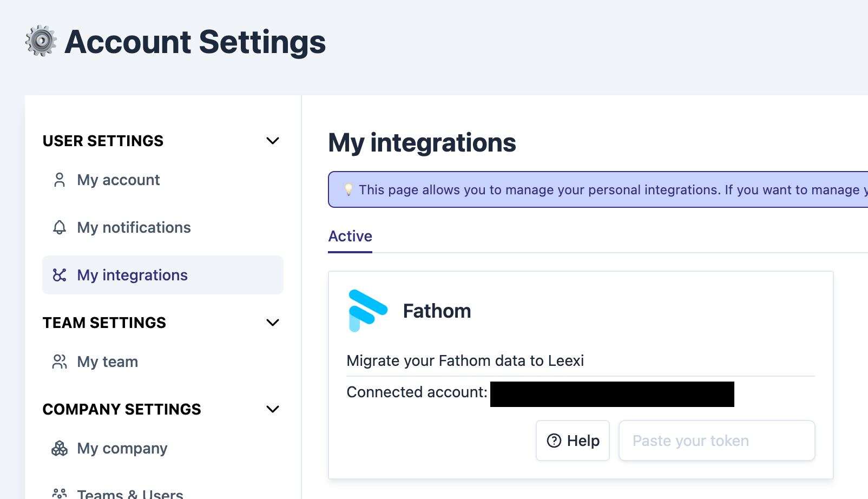Focus the Paste your token field

pyautogui.click(x=716, y=441)
